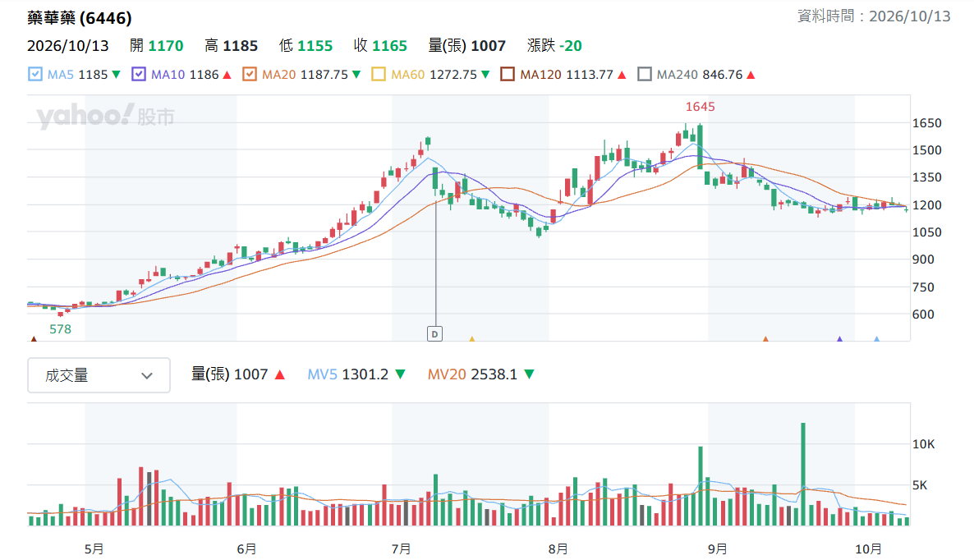974x560 pixels.
Task: Click the Yahoo 股市 watermark logo
Action: [x=105, y=116]
